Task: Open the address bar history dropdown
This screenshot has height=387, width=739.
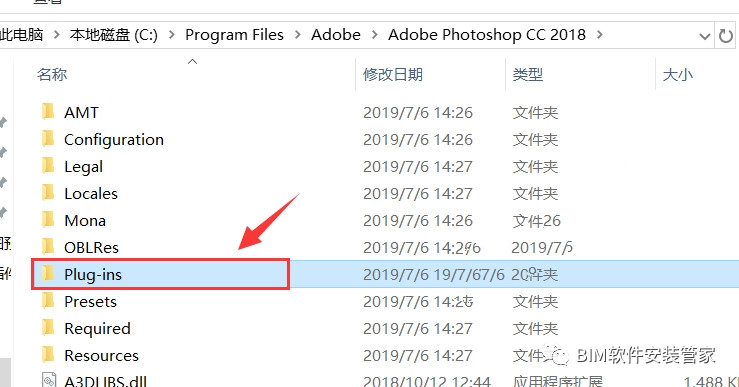Action: click(705, 36)
